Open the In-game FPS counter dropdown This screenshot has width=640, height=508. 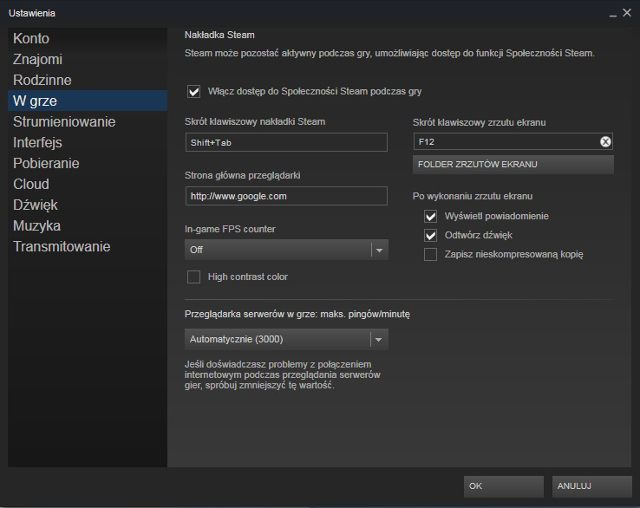[286, 250]
